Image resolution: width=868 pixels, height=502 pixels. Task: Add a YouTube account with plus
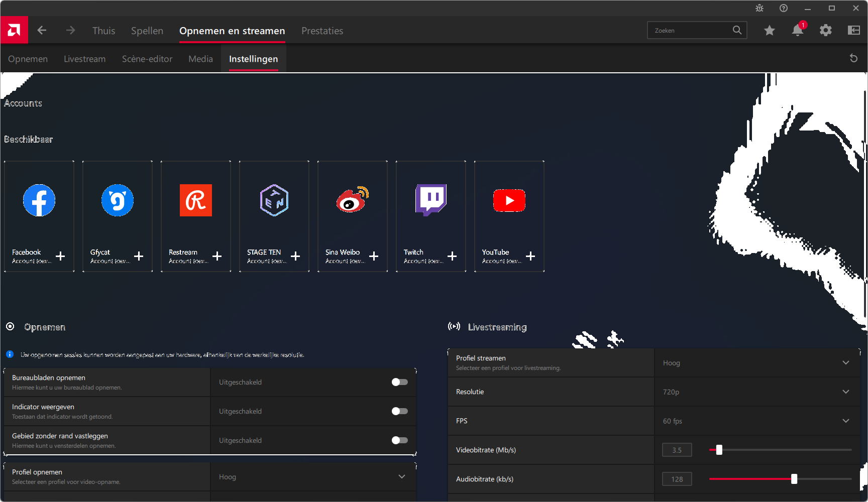(530, 256)
